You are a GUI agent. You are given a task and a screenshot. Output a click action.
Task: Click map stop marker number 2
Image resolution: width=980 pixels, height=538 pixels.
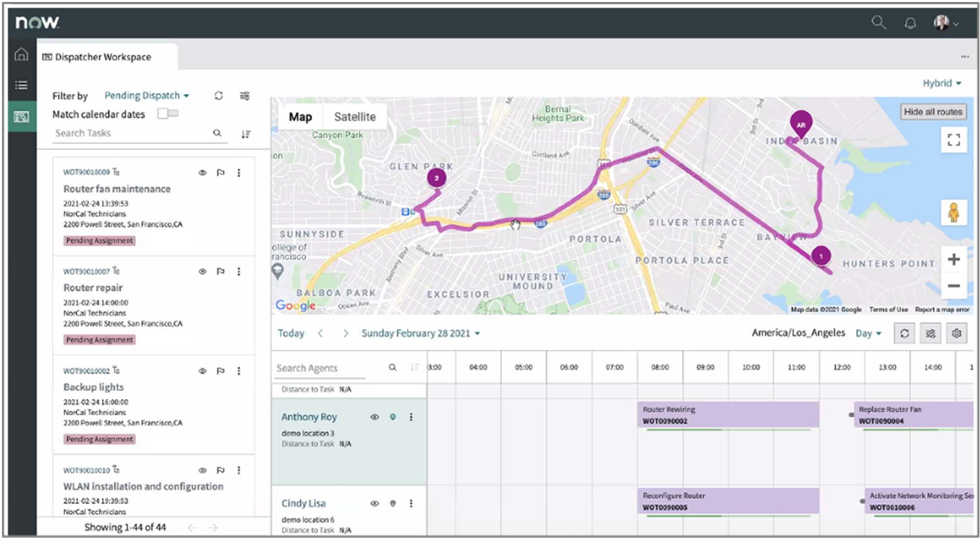436,178
